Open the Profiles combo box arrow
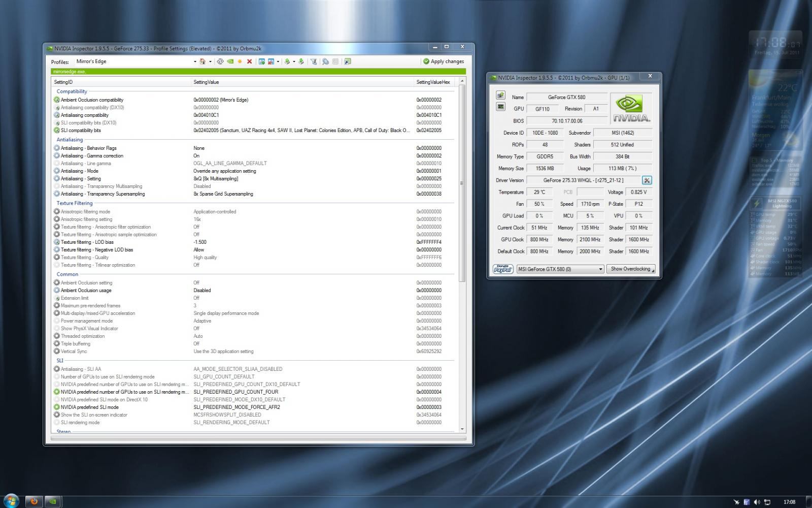This screenshot has width=812, height=508. [x=195, y=61]
